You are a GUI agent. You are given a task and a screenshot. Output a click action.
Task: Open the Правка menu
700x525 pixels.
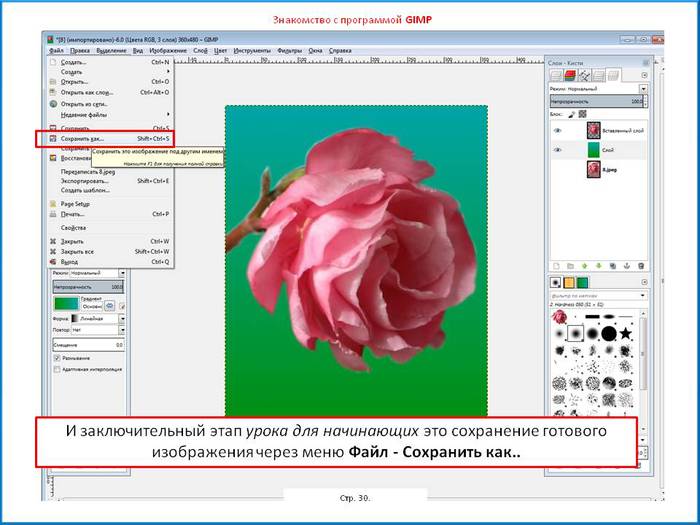[x=80, y=51]
